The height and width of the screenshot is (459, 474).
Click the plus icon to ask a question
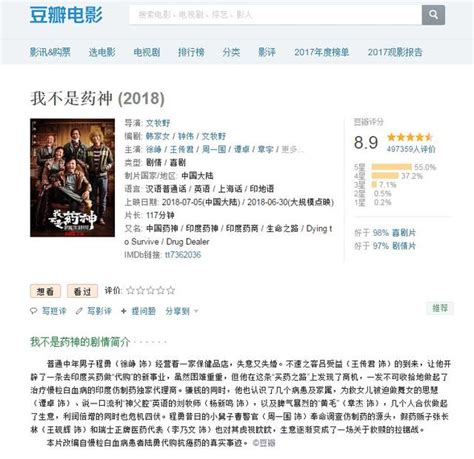pos(124,311)
